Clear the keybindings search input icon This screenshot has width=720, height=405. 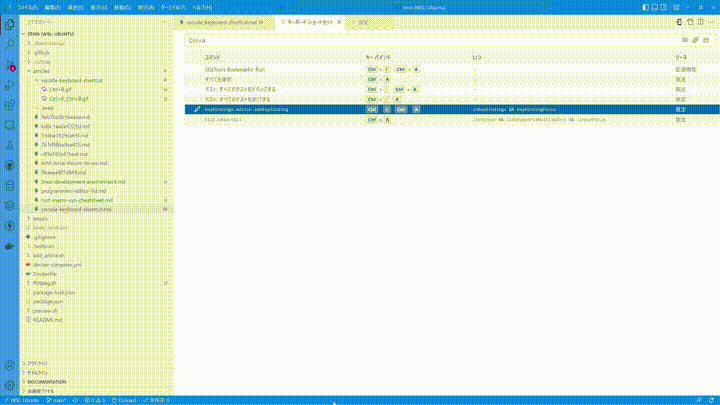706,40
